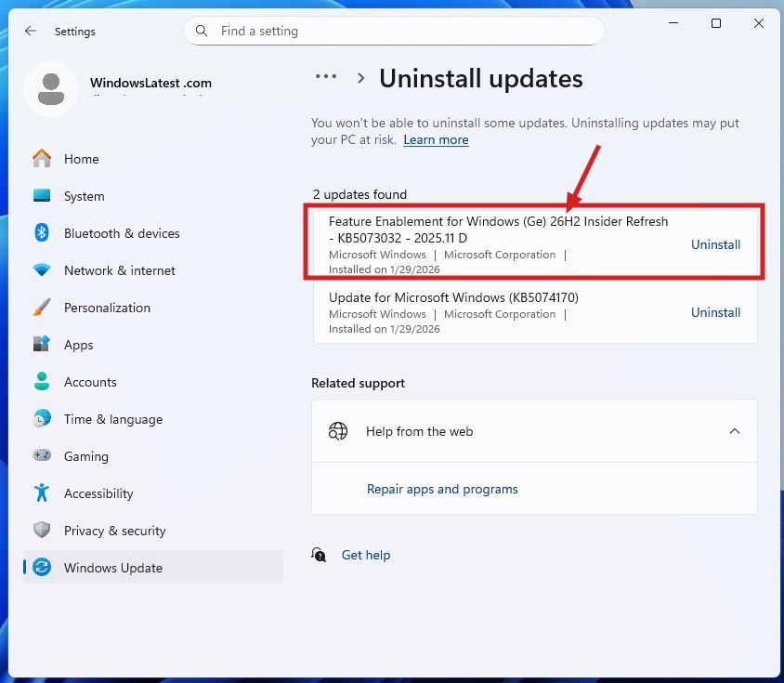Screen dimensions: 784x683
Task: Open the Bluetooth & devices icon
Action: pyautogui.click(x=42, y=233)
